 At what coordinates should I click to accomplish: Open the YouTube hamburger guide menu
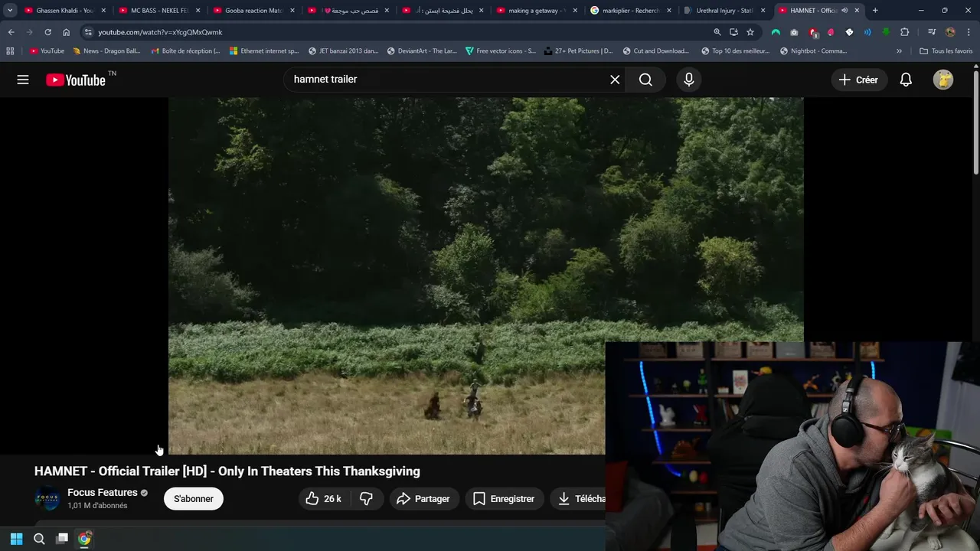[x=23, y=80]
